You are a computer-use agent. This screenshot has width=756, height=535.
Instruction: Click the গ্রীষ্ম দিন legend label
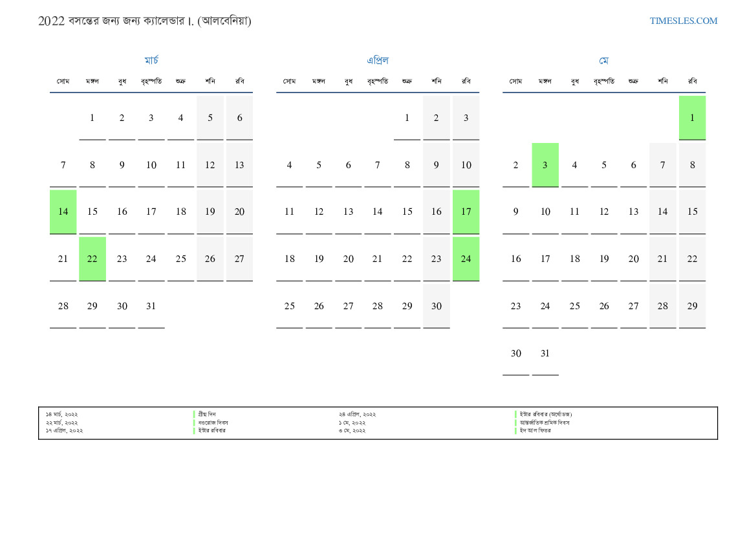tap(207, 414)
